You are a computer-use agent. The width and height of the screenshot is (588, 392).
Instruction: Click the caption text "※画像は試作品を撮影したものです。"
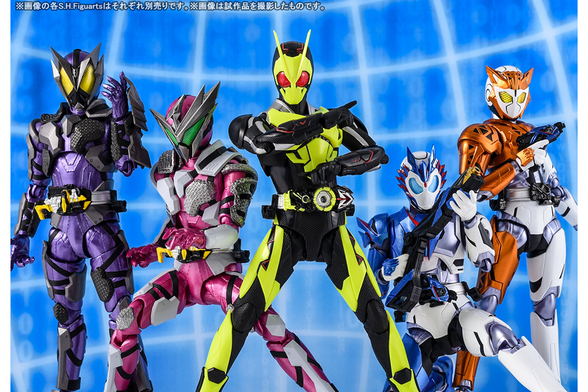(258, 6)
